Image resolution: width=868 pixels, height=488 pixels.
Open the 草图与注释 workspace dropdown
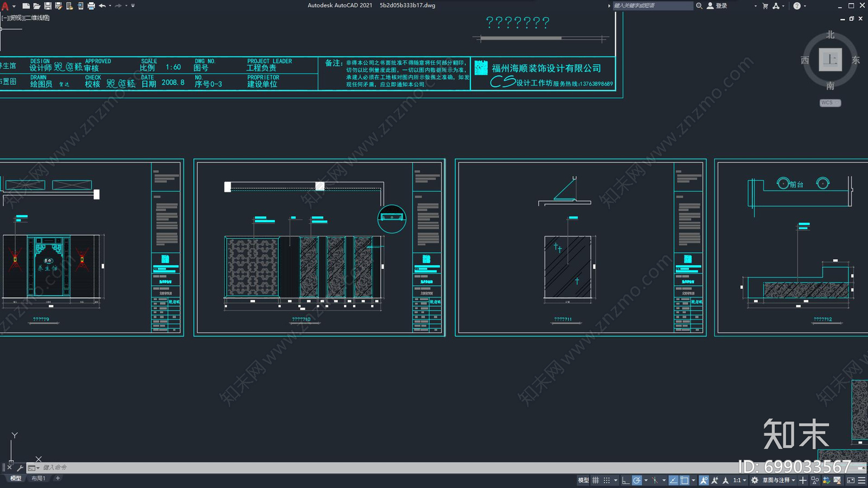pyautogui.click(x=778, y=480)
